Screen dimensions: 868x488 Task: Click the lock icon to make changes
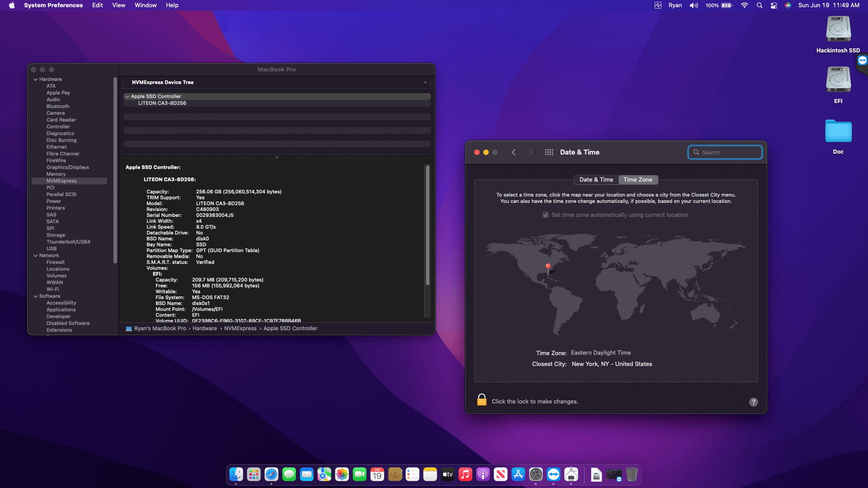pos(482,400)
